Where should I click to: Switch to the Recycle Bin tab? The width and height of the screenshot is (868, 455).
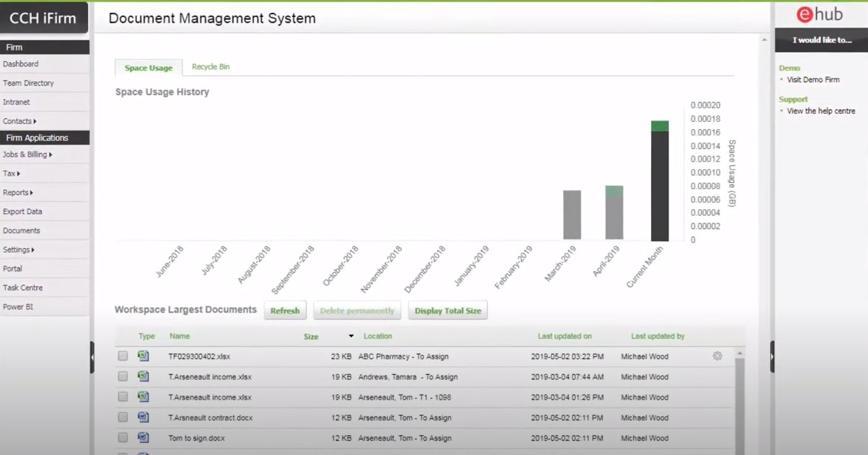[x=211, y=66]
